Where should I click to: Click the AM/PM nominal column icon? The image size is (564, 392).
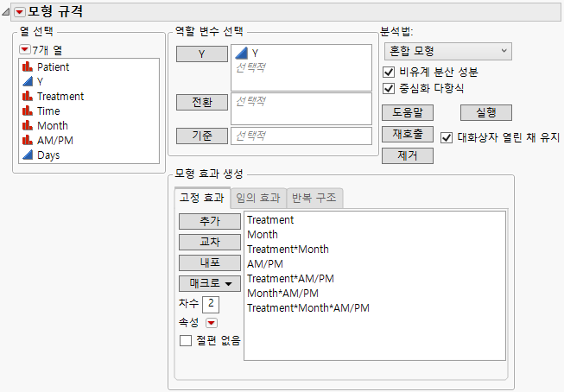coord(28,140)
